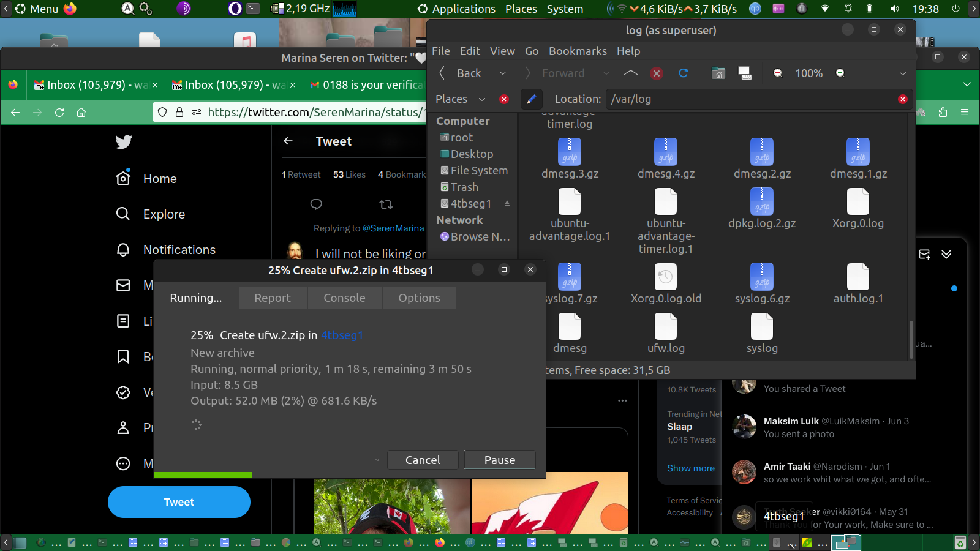The height and width of the screenshot is (551, 980).
Task: Pause the ufw.2.zip archive creation
Action: (x=499, y=460)
